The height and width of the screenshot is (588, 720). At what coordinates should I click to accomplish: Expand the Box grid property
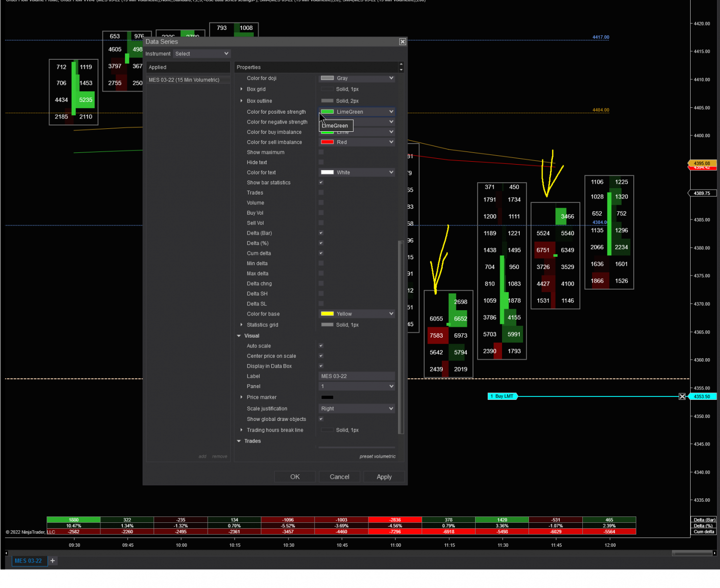coord(241,89)
